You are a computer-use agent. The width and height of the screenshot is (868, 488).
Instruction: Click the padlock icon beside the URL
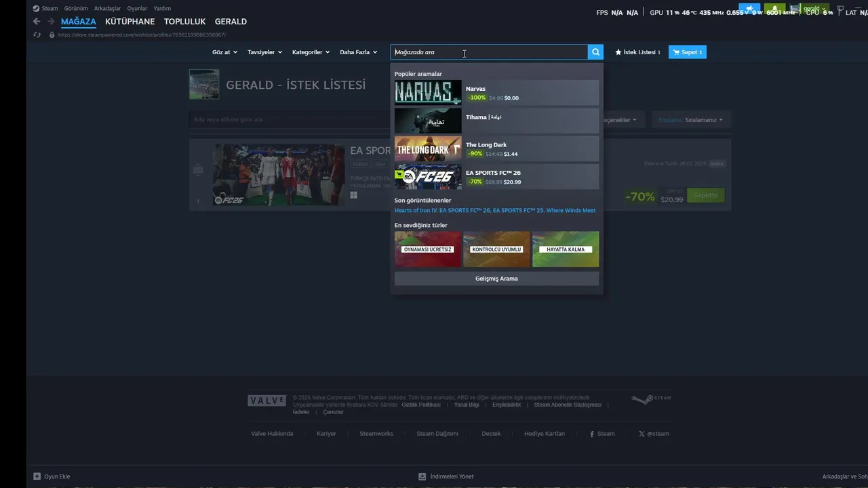tap(52, 35)
